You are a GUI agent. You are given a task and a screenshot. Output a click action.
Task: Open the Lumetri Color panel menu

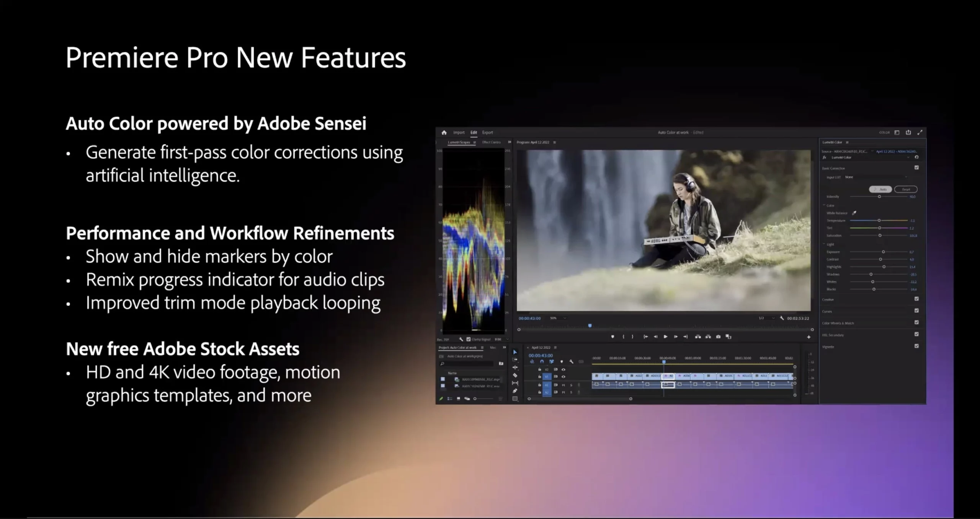[847, 142]
